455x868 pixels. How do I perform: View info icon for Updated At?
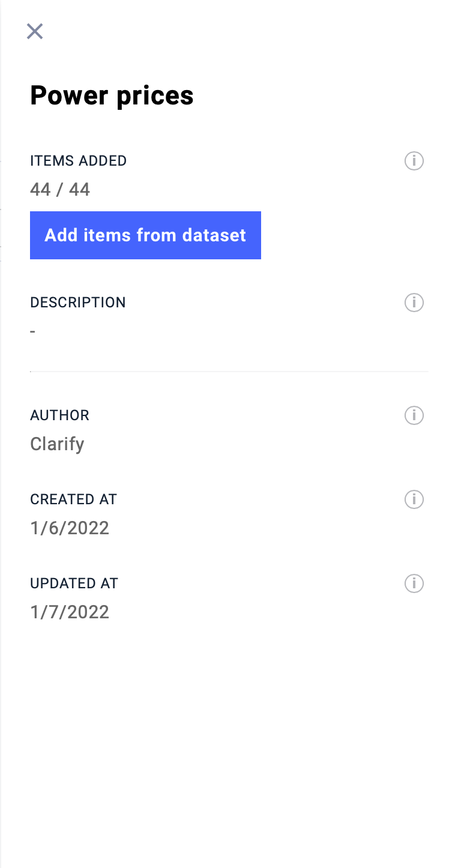coord(414,583)
